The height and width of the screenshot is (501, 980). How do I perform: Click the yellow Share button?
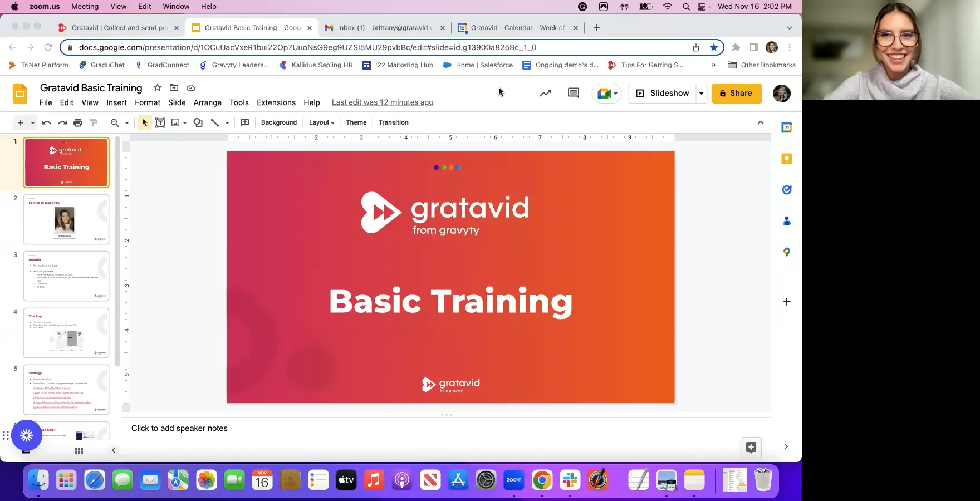click(736, 93)
